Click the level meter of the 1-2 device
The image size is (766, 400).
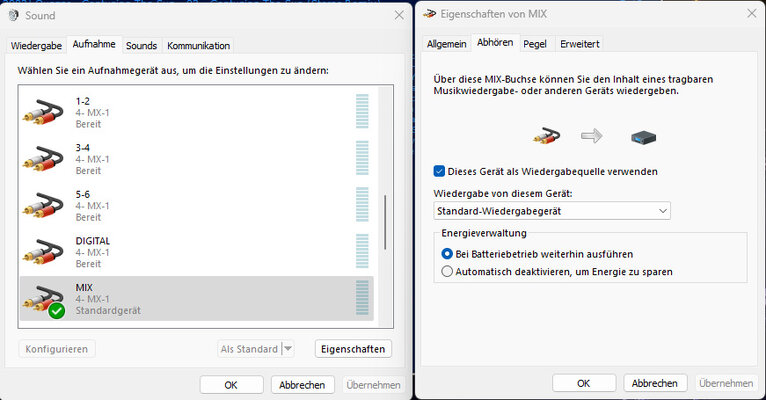click(362, 111)
